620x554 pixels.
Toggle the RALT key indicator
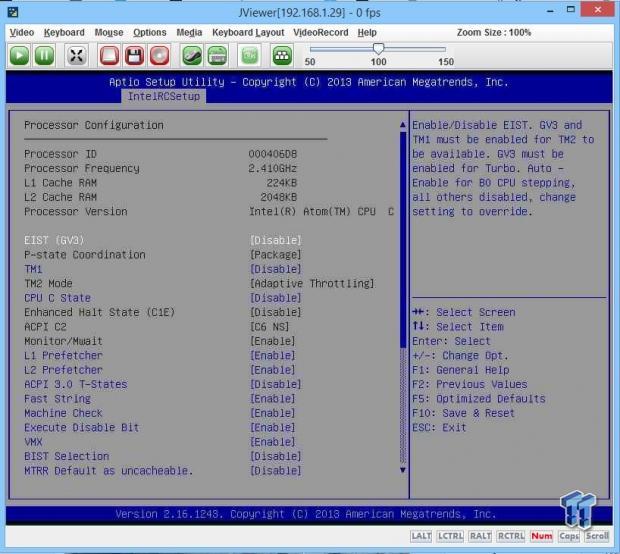480,536
